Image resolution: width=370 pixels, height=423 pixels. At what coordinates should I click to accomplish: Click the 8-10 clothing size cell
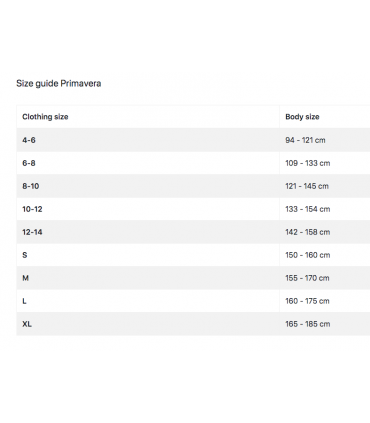(x=31, y=186)
